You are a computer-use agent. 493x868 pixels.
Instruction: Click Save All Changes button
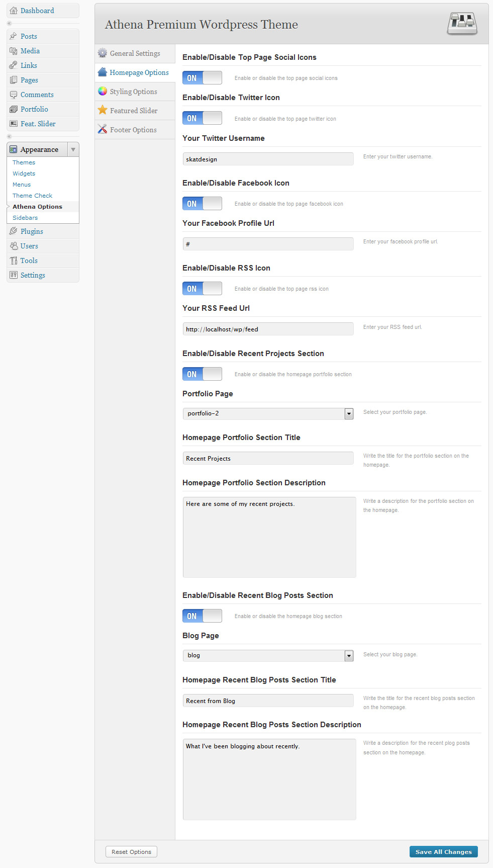(x=443, y=851)
